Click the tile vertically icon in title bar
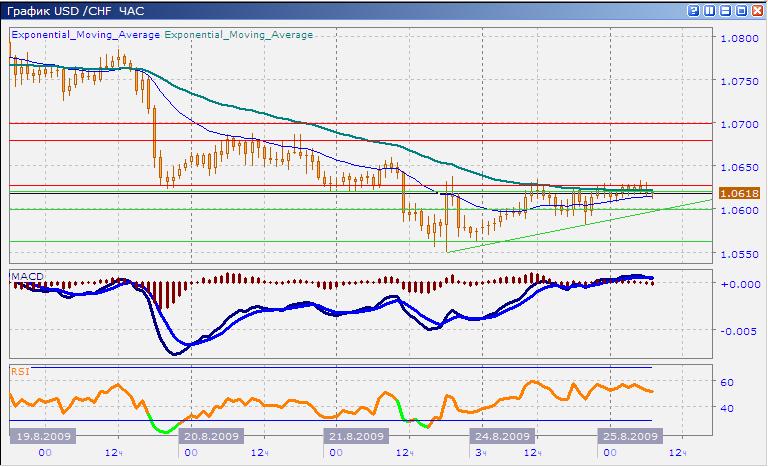 coord(709,10)
